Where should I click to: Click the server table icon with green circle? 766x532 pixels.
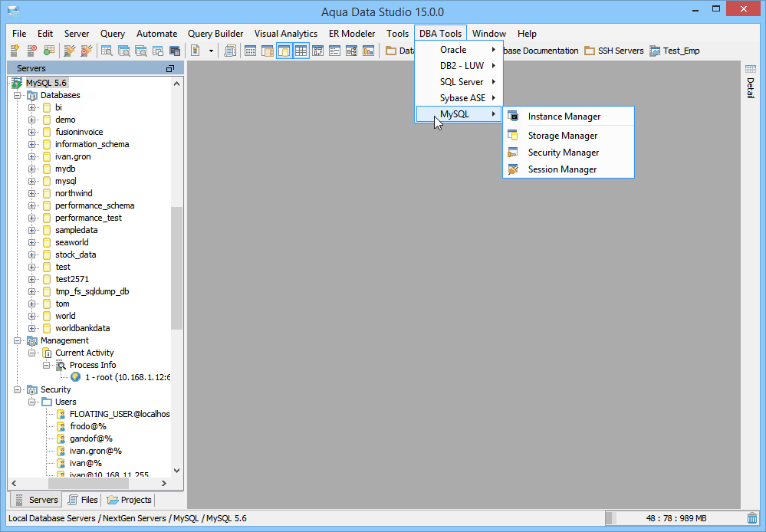49,51
